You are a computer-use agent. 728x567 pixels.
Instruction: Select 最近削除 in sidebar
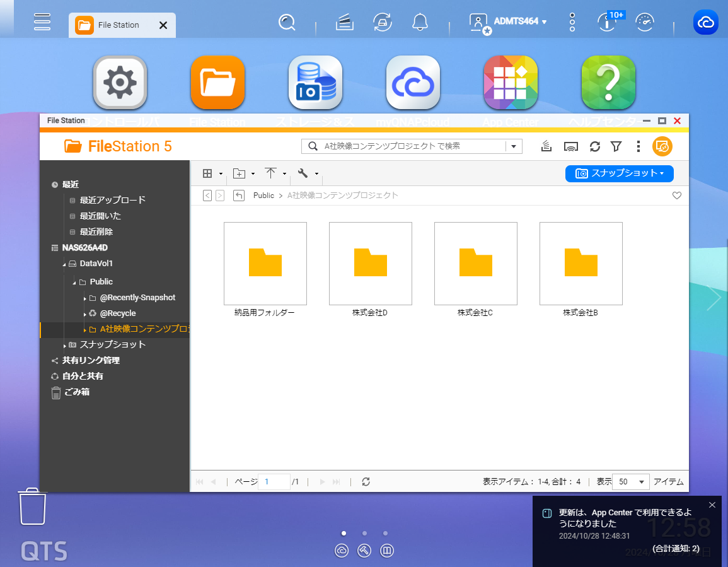[x=96, y=232]
